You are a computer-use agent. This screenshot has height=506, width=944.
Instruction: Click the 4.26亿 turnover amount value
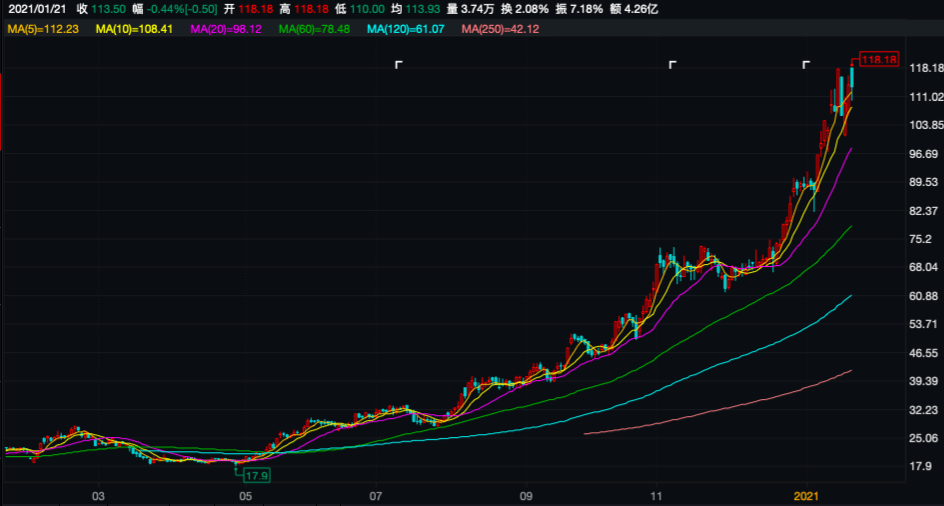pyautogui.click(x=644, y=8)
